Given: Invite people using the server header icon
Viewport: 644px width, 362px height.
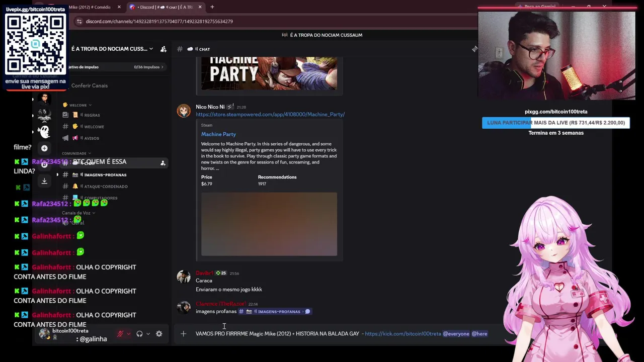Looking at the screenshot, I should [x=163, y=49].
